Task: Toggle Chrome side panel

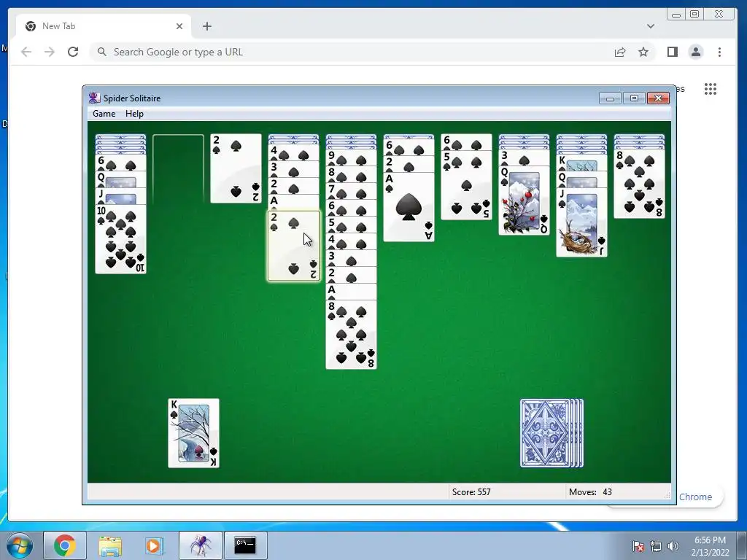Action: pyautogui.click(x=672, y=52)
